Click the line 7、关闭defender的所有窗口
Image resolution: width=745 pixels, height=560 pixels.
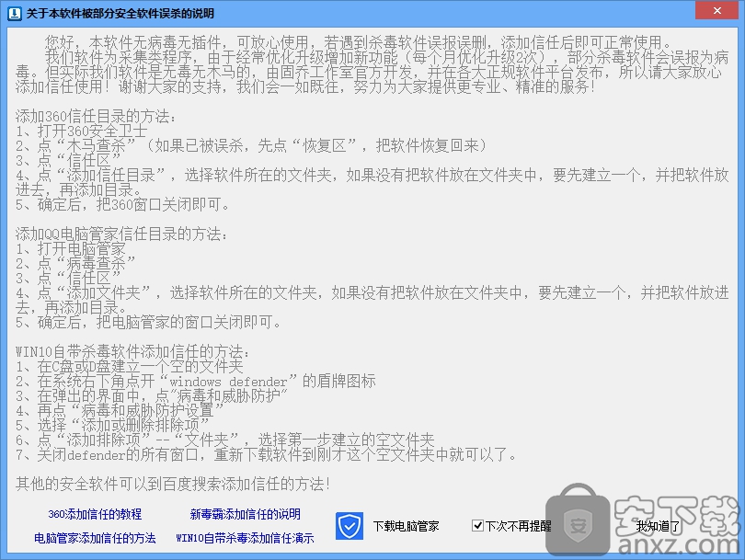coord(266,454)
